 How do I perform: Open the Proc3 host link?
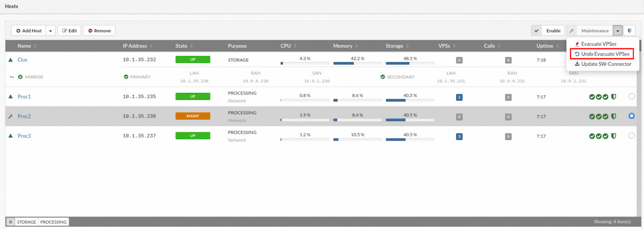pyautogui.click(x=24, y=136)
